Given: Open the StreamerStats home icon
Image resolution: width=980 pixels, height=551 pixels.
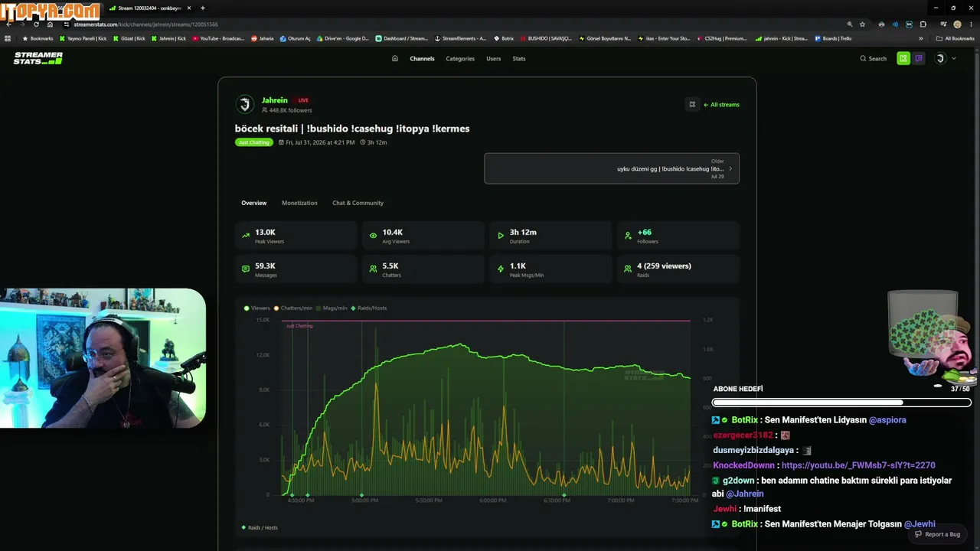Looking at the screenshot, I should pyautogui.click(x=395, y=58).
